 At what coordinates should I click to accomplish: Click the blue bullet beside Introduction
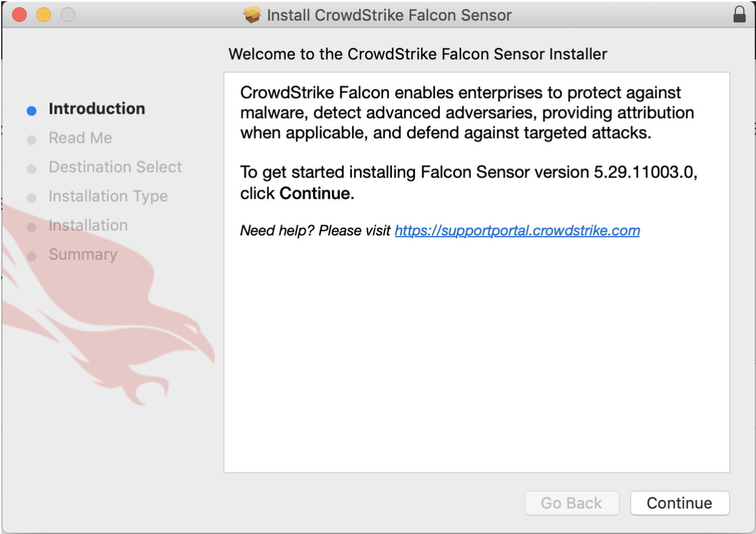pos(32,110)
